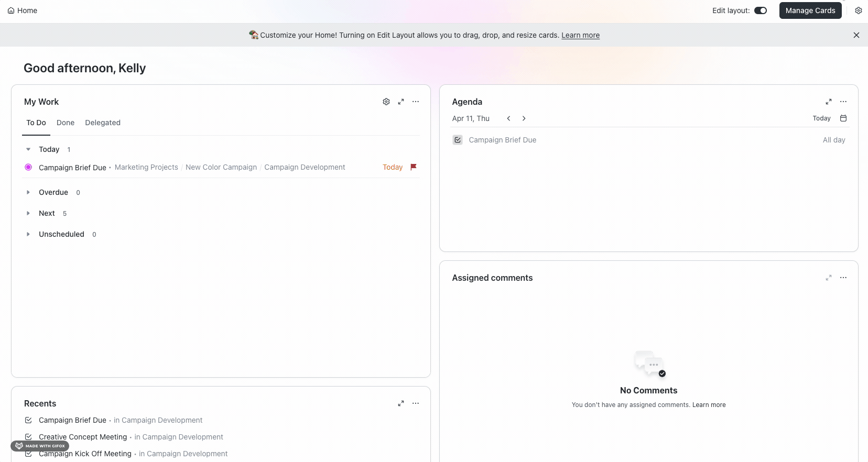Open Campaign Kick Off Meeting in Recents
Screen dimensions: 868x462
pyautogui.click(x=85, y=454)
